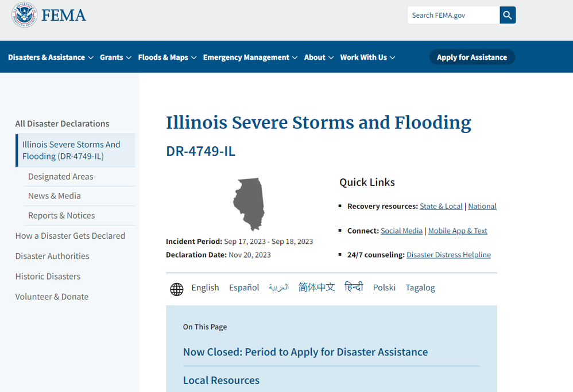Open the Mobile App & Text link
Screen dimensions: 573x392
pos(458,231)
